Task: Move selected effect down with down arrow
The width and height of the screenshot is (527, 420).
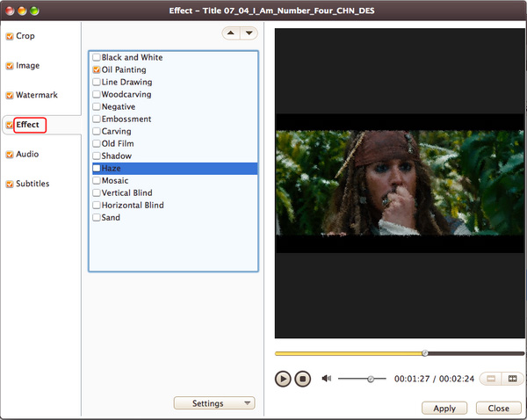Action: coord(249,33)
